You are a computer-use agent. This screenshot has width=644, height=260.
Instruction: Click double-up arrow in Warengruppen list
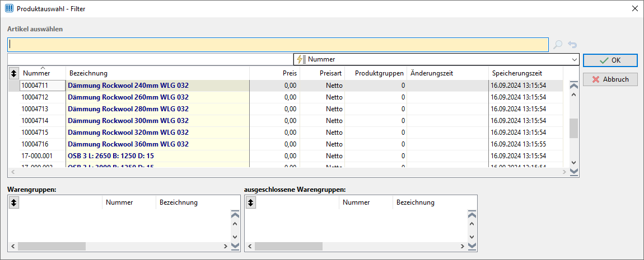pyautogui.click(x=235, y=215)
